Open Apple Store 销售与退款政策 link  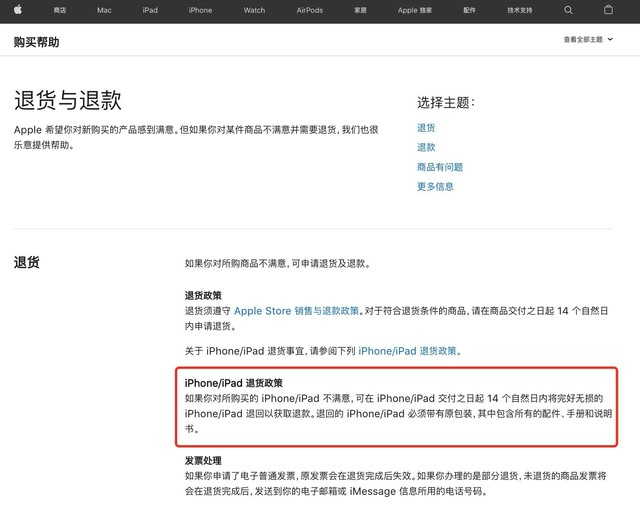(296, 311)
